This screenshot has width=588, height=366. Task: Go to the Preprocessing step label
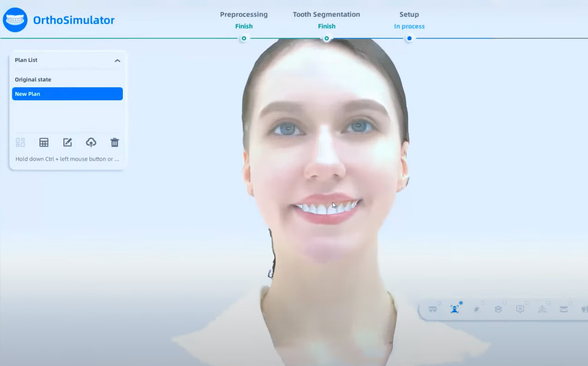244,14
